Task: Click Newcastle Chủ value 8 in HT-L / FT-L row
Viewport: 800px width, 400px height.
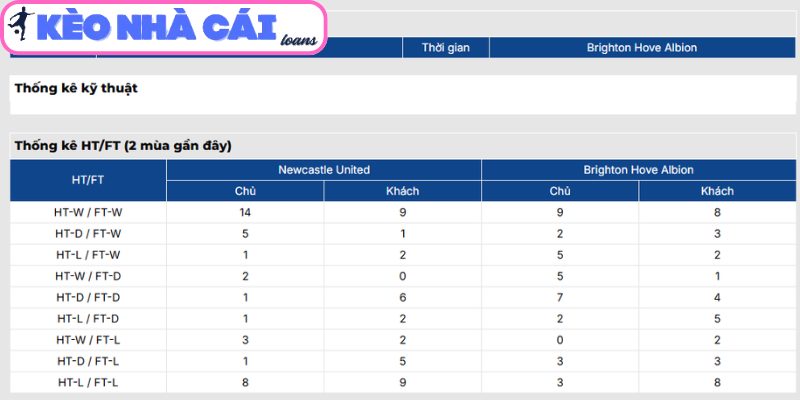Action: pyautogui.click(x=245, y=382)
